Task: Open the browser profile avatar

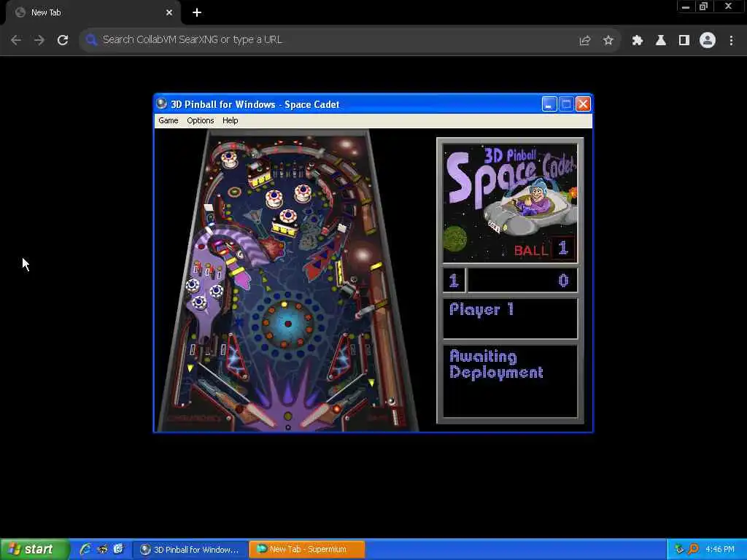Action: coord(708,41)
